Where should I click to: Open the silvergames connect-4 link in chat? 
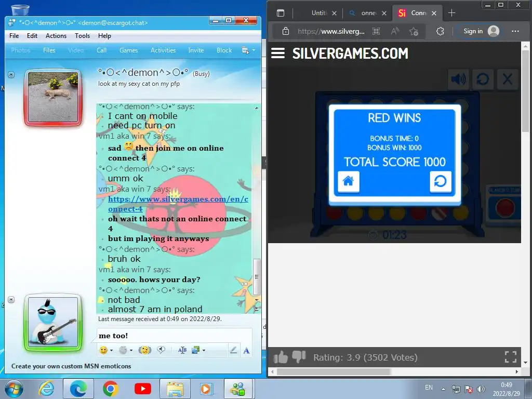coord(178,204)
